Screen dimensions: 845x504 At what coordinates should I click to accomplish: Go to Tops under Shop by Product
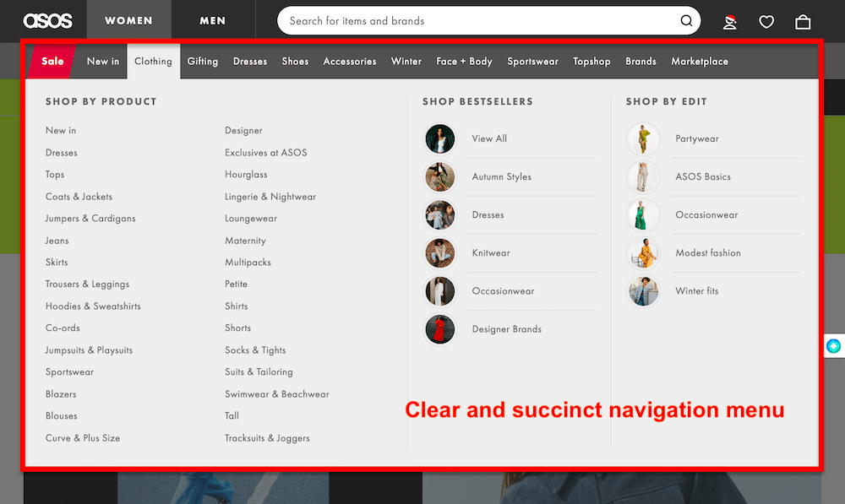click(55, 175)
